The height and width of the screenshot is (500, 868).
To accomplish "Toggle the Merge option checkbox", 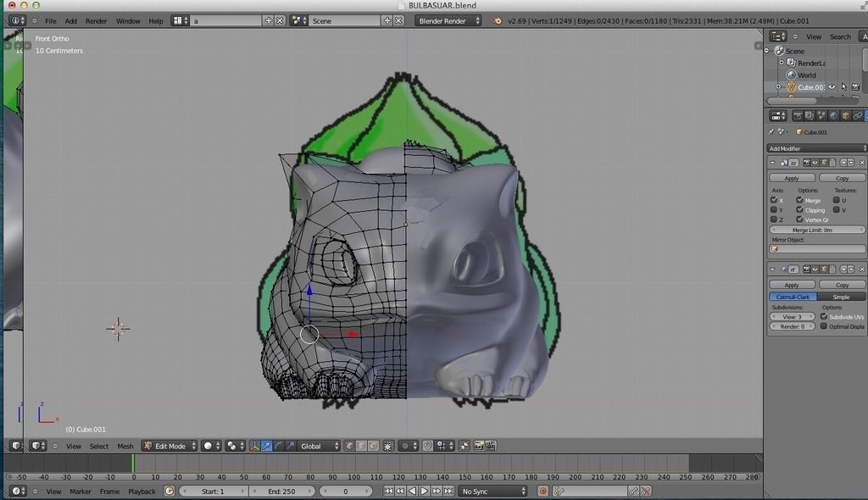I will pos(799,200).
